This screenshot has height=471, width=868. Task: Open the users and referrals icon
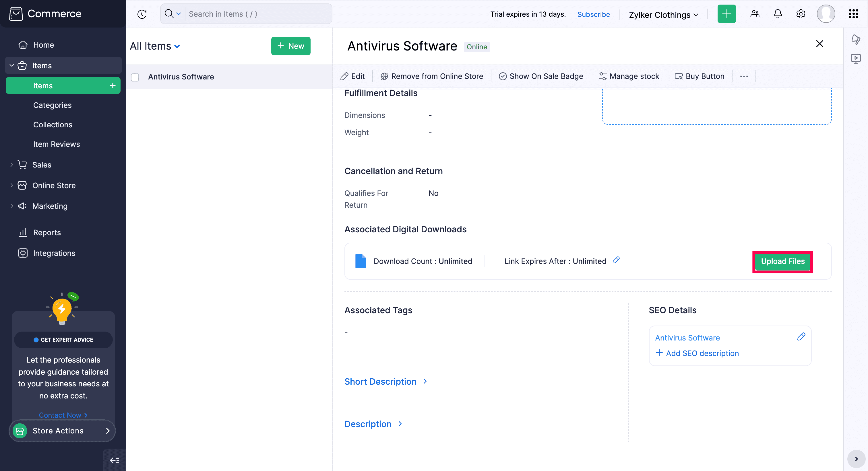tap(755, 14)
